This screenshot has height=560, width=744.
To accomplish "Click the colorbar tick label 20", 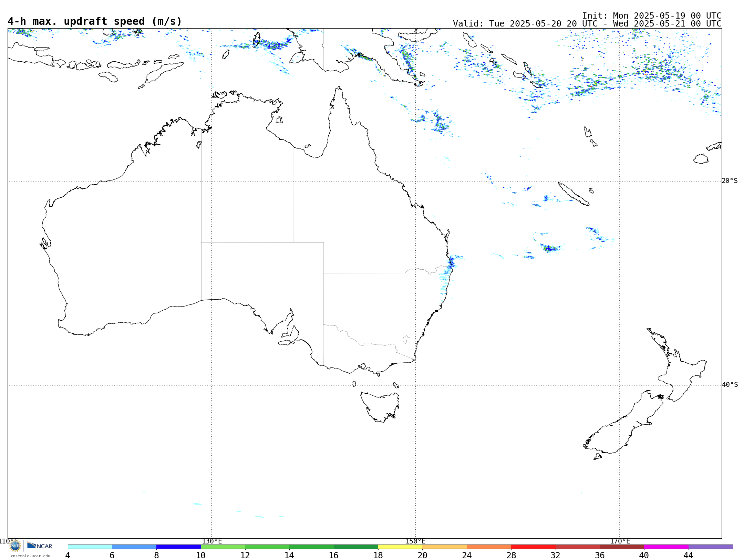I will coord(423,555).
